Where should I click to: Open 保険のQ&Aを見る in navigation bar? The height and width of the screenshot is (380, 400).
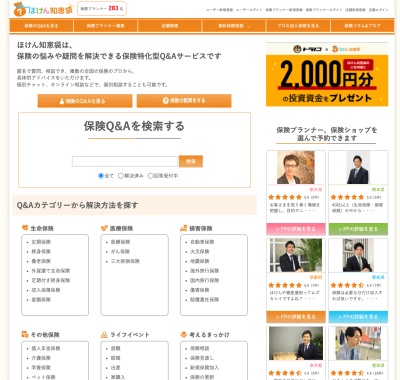(x=41, y=26)
